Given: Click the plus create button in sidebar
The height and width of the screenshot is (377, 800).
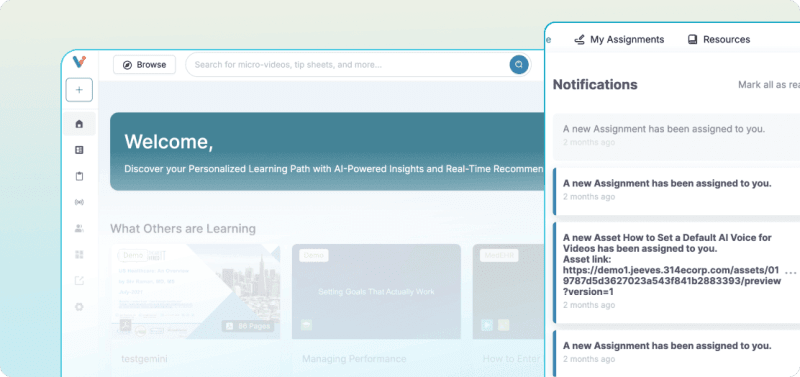Looking at the screenshot, I should [79, 90].
